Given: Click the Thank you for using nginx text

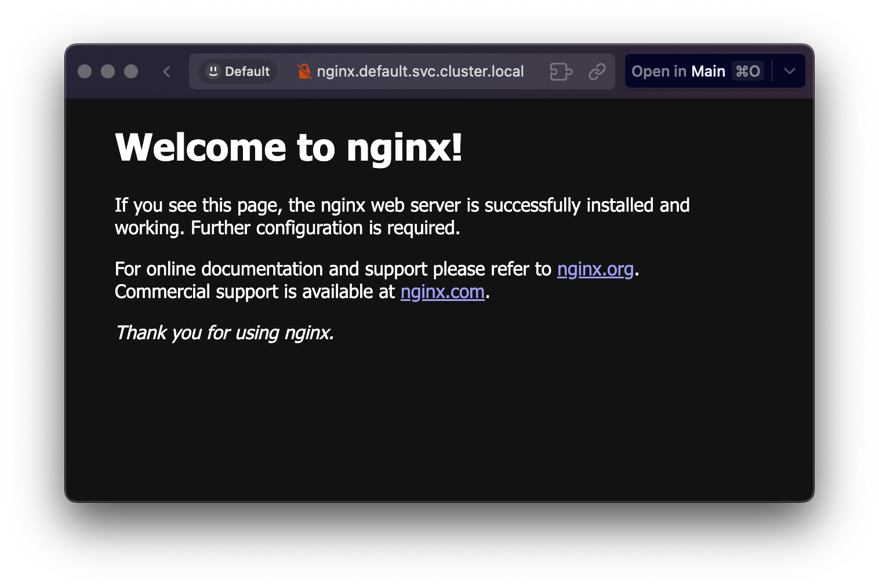Looking at the screenshot, I should tap(225, 333).
